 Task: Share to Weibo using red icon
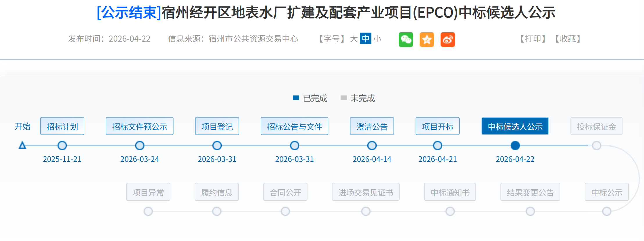click(448, 39)
